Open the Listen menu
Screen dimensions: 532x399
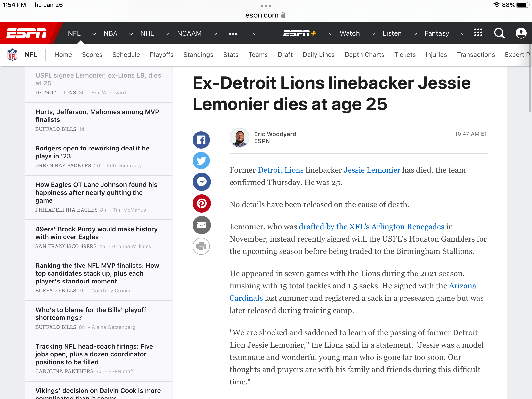pos(392,33)
